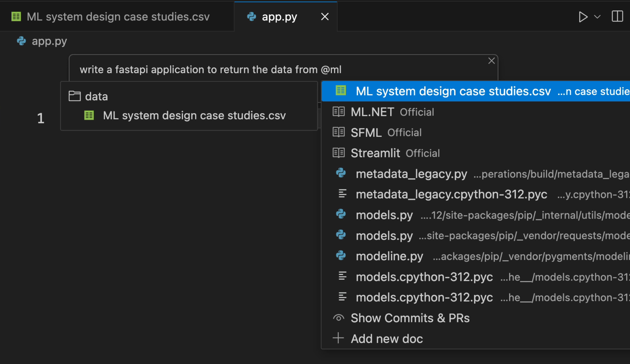Click the book icon next to Streamlit
630x364 pixels.
coord(338,153)
